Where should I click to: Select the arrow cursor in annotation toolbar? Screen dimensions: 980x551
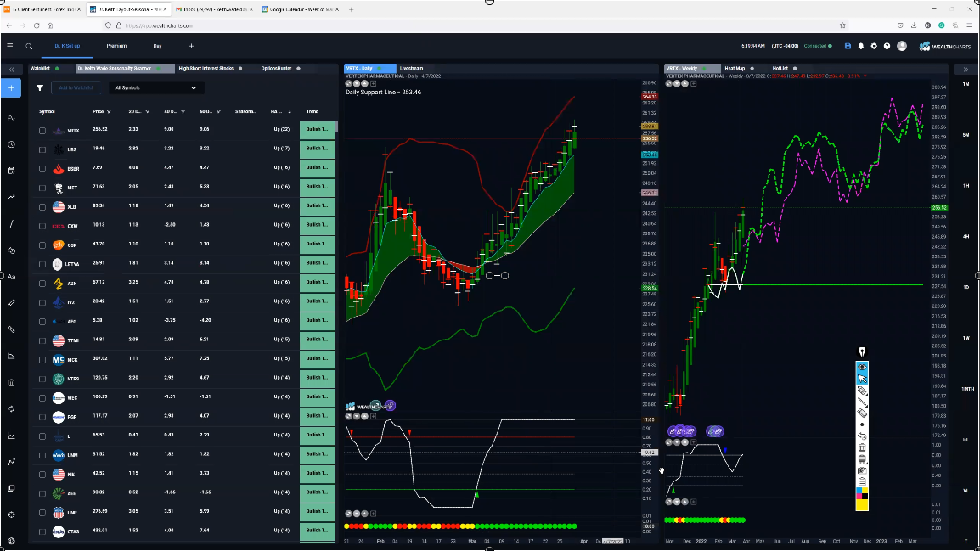tap(862, 379)
